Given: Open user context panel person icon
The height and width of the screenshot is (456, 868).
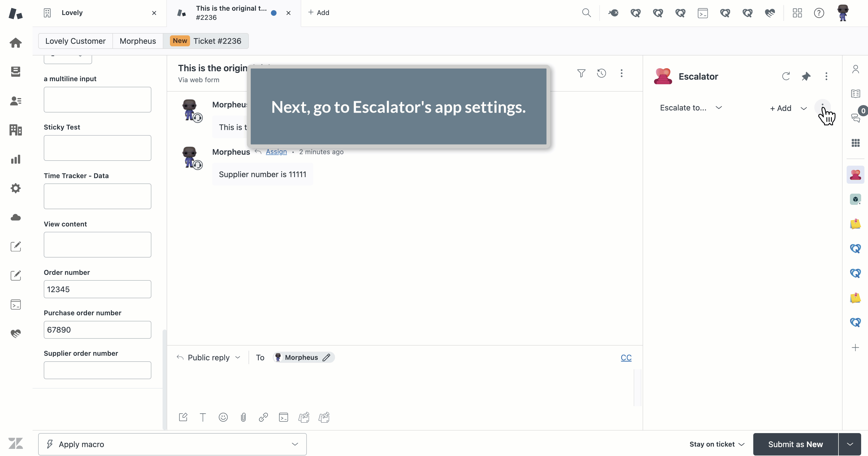Looking at the screenshot, I should point(856,69).
